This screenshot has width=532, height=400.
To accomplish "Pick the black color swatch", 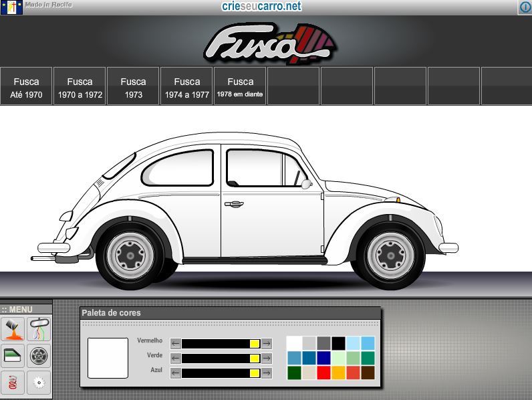I will pyautogui.click(x=339, y=343).
